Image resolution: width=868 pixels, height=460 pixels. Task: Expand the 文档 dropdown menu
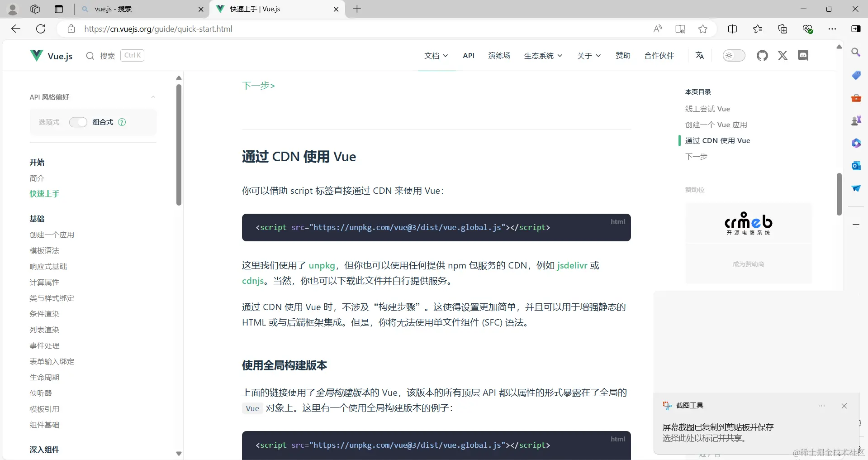pos(436,56)
